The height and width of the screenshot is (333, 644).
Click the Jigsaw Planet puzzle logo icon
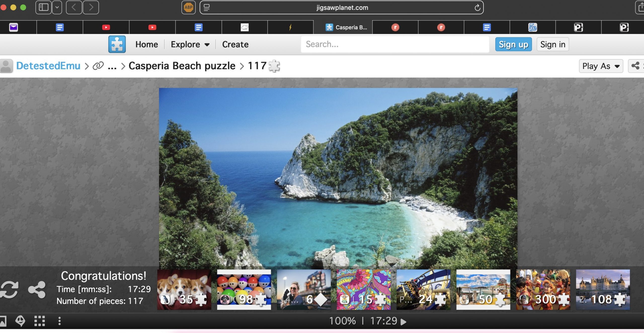click(x=117, y=44)
